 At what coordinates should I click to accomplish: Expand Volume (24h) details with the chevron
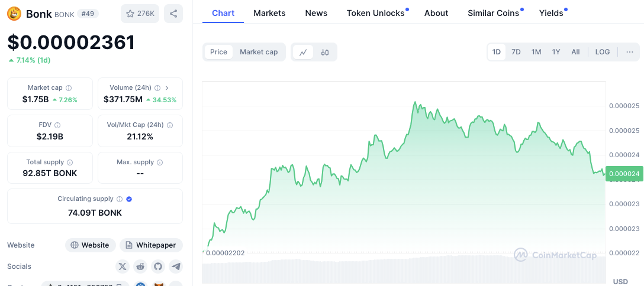coord(167,88)
